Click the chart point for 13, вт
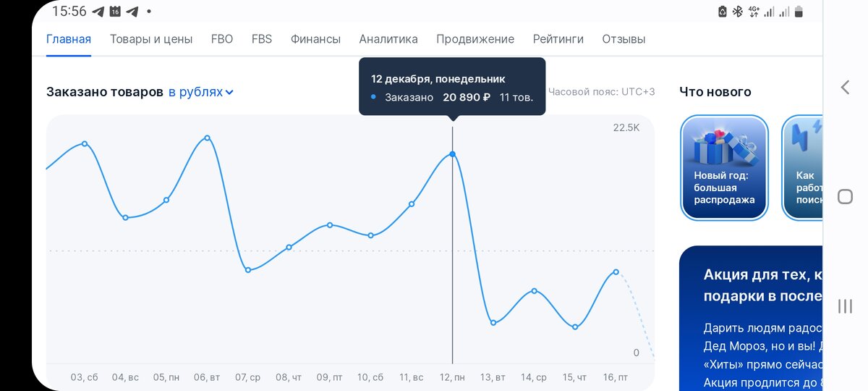868x391 pixels. click(x=493, y=322)
